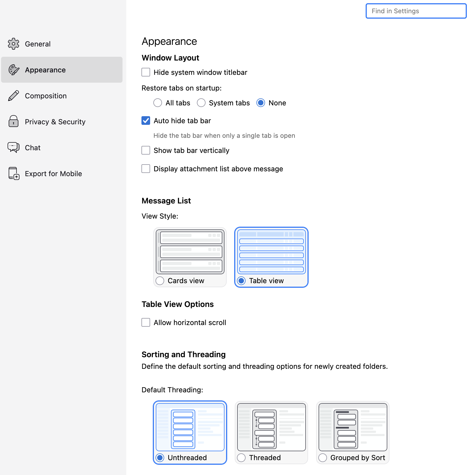Go to Privacy & Security settings
This screenshot has height=475, width=476.
pos(62,122)
